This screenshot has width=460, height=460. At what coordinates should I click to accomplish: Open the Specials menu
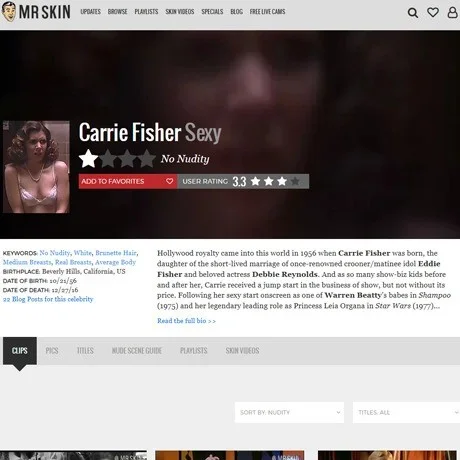(212, 12)
